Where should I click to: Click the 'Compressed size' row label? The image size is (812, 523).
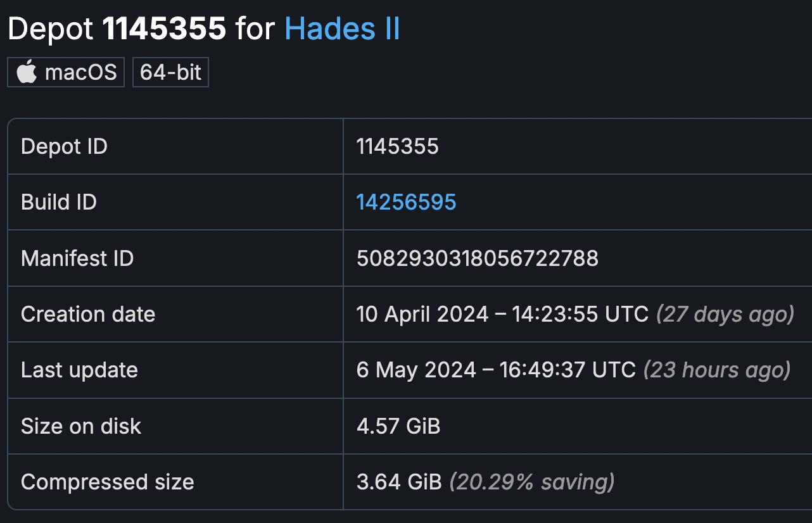(x=108, y=482)
